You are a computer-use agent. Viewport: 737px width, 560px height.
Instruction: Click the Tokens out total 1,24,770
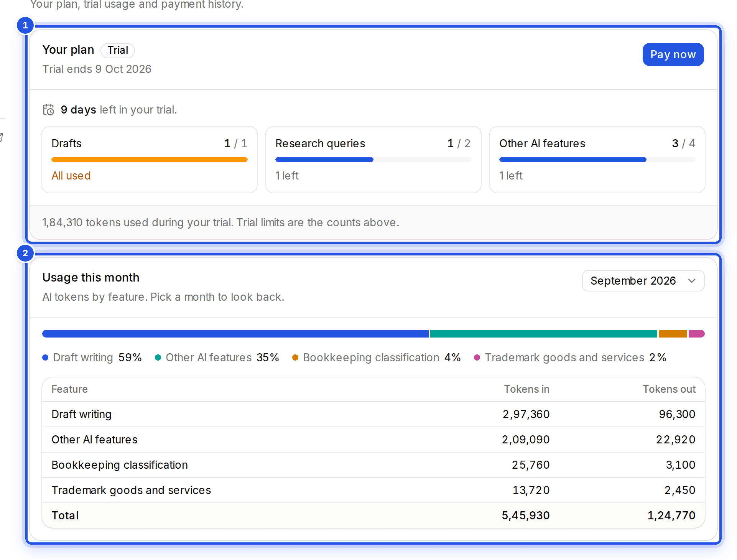pos(671,516)
